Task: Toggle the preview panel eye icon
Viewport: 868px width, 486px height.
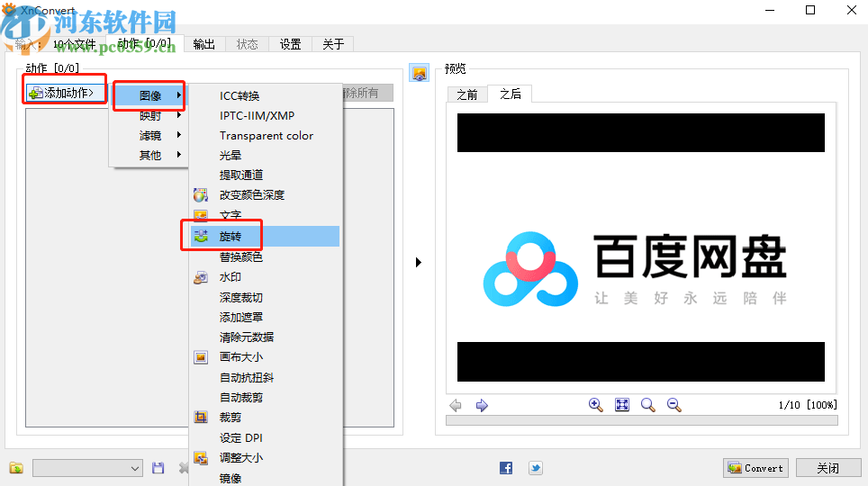Action: pyautogui.click(x=419, y=73)
